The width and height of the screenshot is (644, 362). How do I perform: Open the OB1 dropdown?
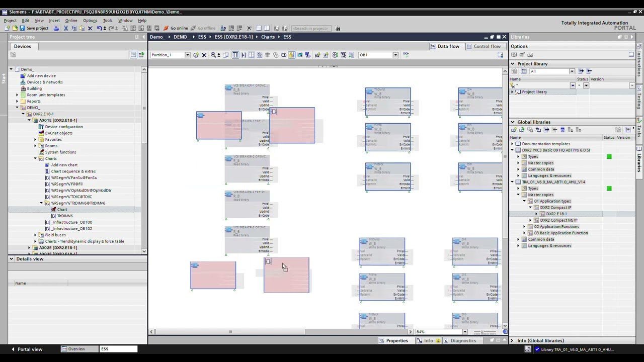click(x=395, y=55)
